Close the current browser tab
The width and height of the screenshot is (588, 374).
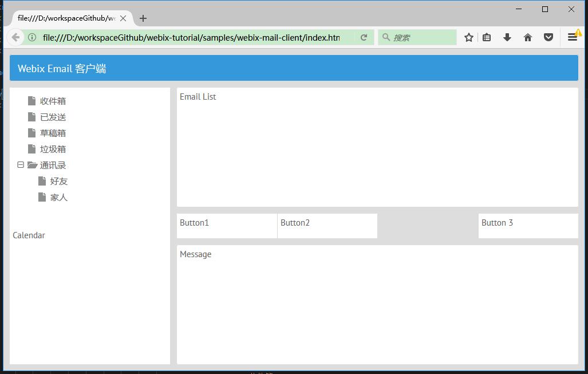click(123, 18)
